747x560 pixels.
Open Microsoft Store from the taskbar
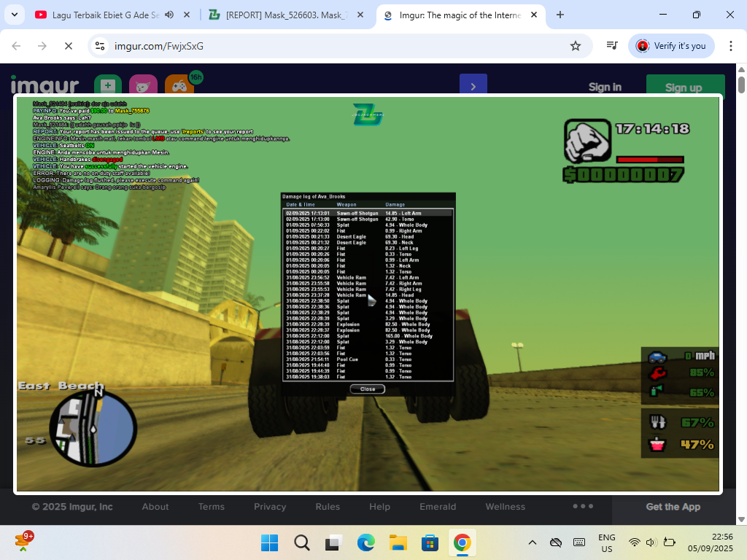coord(430,542)
